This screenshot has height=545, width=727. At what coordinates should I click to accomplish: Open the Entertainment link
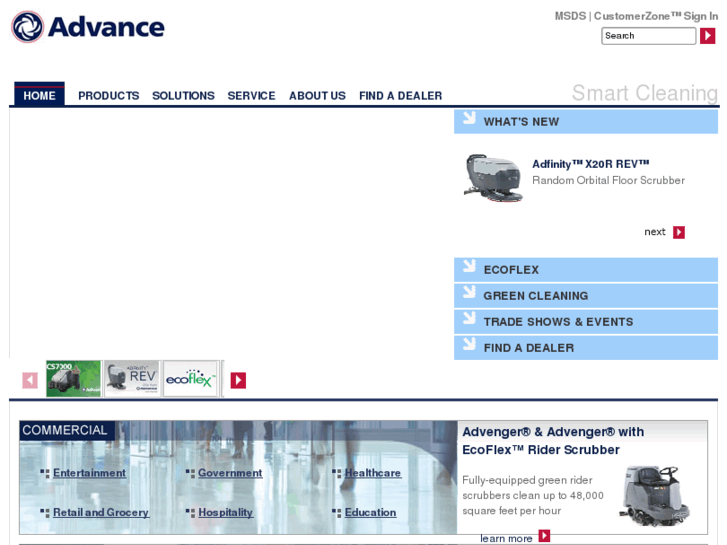[x=89, y=473]
